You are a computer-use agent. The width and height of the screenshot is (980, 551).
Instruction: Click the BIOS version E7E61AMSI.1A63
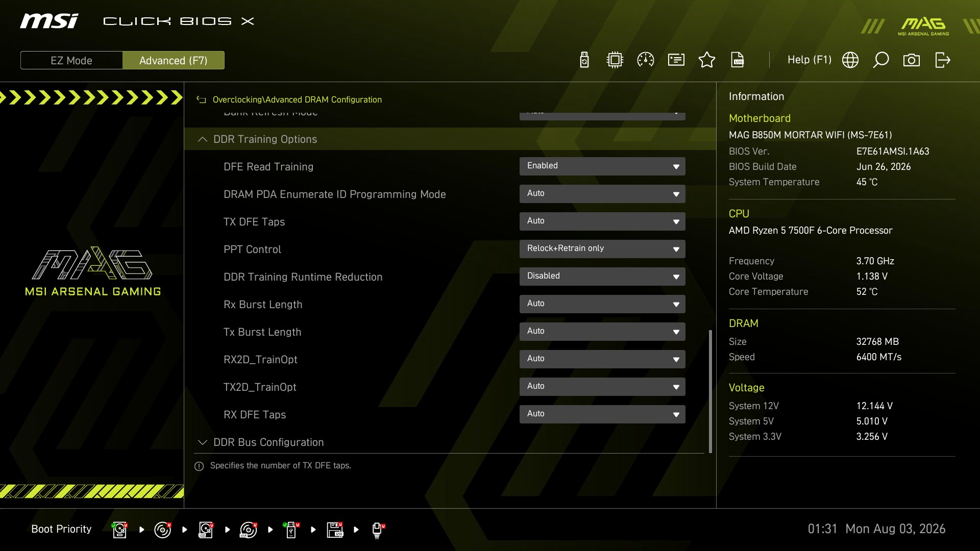pos(893,152)
